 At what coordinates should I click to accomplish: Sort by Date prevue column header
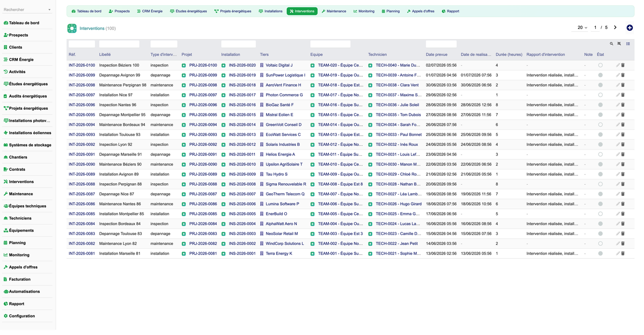436,55
